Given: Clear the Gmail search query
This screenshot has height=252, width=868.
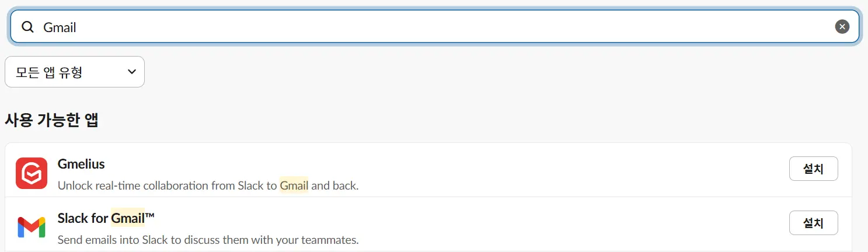Looking at the screenshot, I should click(x=842, y=27).
